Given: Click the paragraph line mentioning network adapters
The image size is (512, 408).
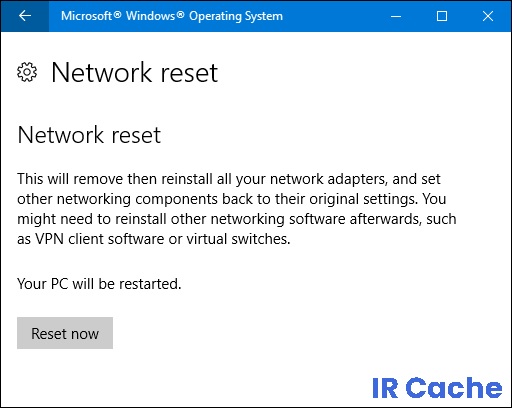Looking at the screenshot, I should pos(229,179).
